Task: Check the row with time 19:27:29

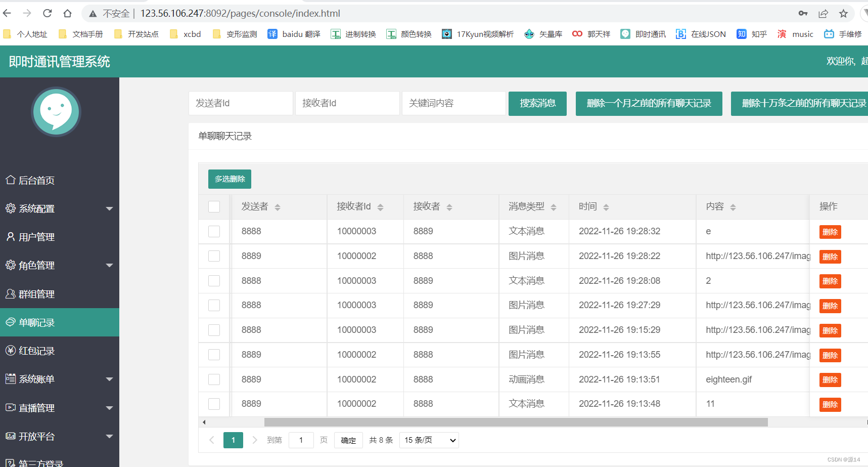Action: [214, 305]
